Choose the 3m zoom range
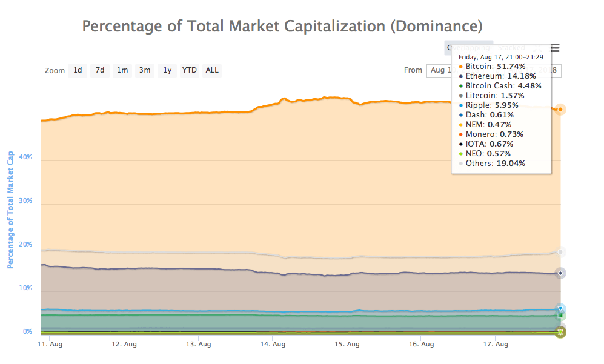Screen dimensions: 604x364 point(145,70)
